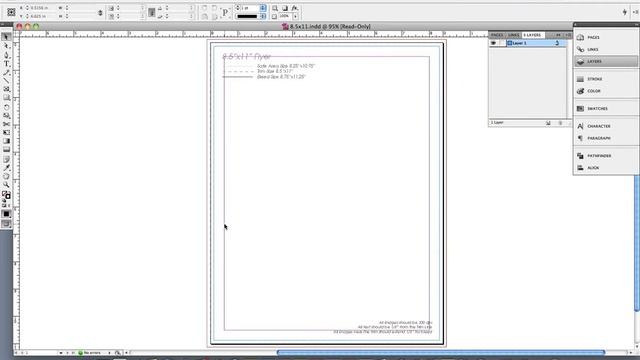Select the Scissors tool
Viewport: 640px width, 360px height.
pos(6,124)
